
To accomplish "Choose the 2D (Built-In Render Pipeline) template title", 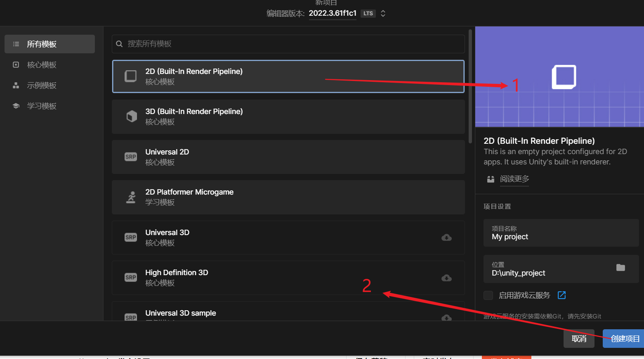I will coord(194,71).
